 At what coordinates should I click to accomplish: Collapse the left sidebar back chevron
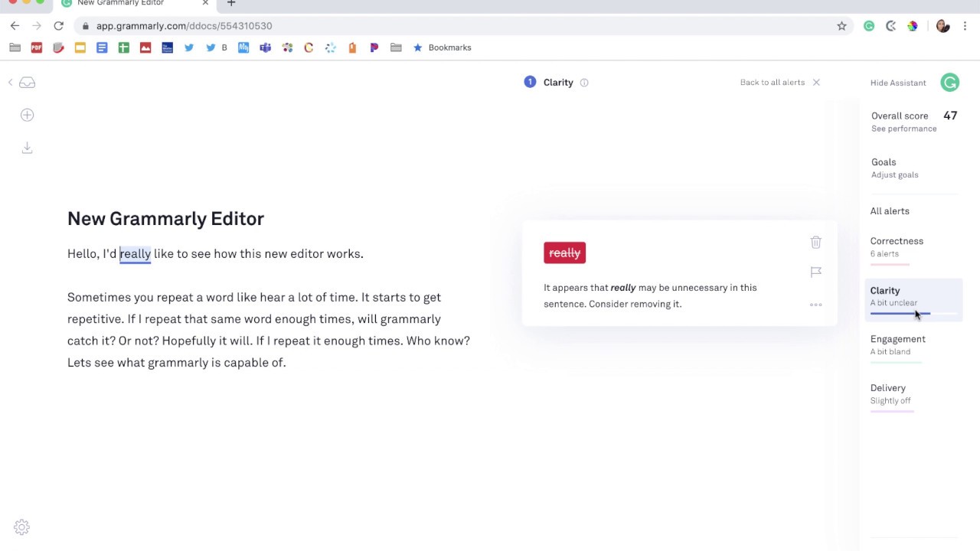(x=10, y=83)
